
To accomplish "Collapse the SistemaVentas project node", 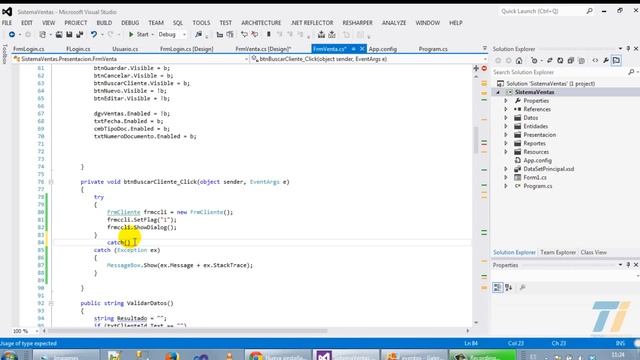I will coord(498,93).
